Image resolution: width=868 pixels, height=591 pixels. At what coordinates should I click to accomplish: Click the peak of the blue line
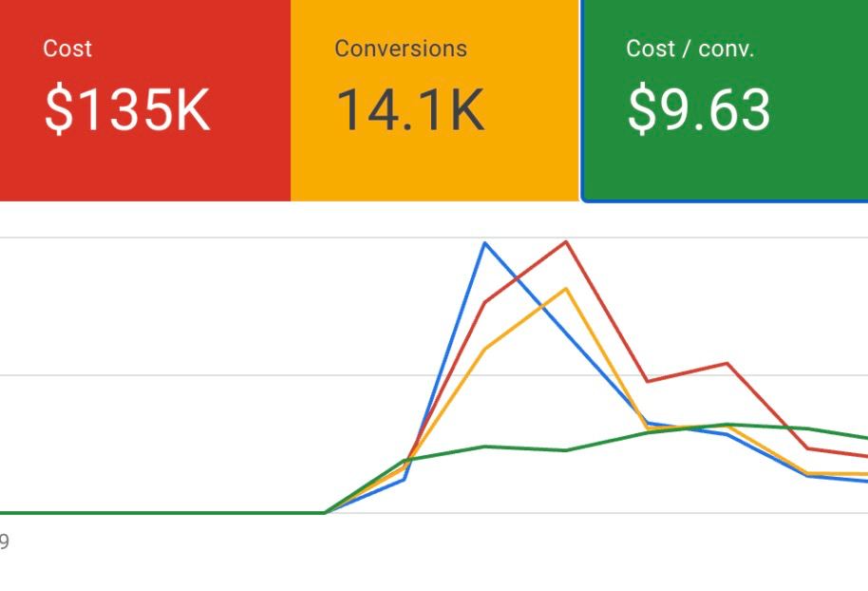(x=485, y=243)
